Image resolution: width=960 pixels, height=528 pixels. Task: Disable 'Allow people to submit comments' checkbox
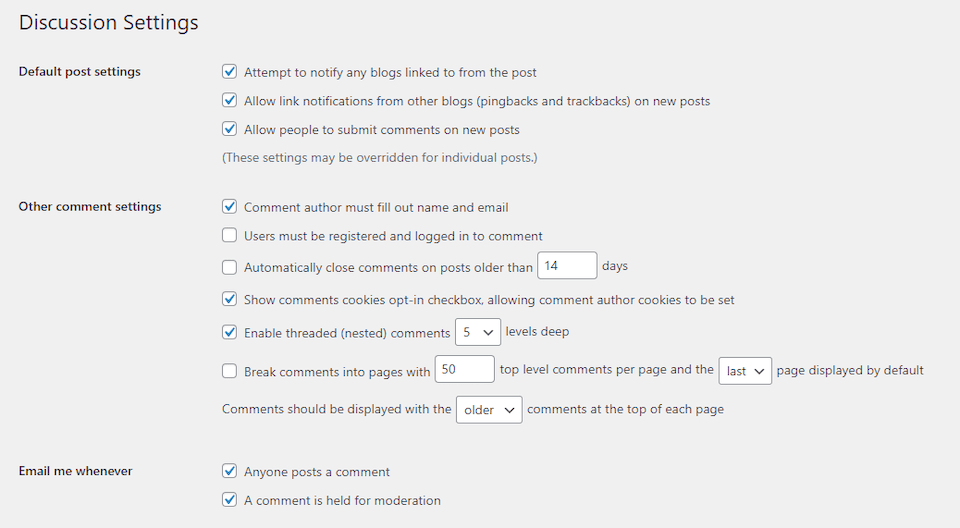229,130
